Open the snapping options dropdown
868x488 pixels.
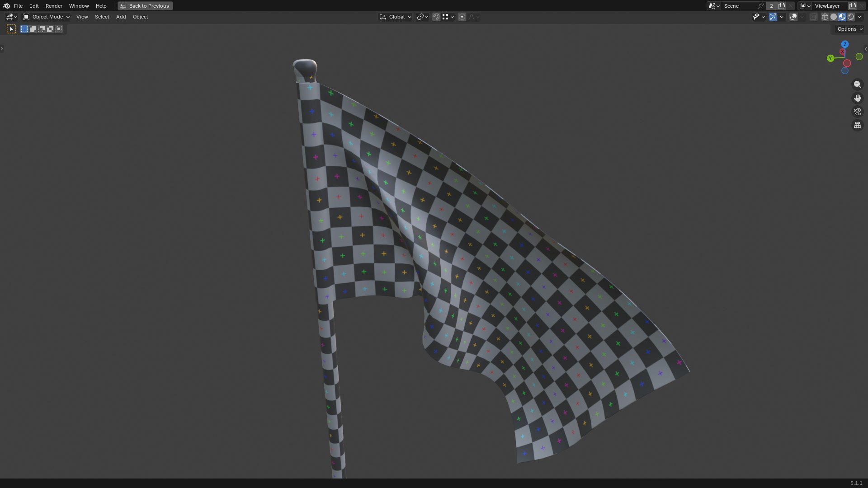(448, 17)
